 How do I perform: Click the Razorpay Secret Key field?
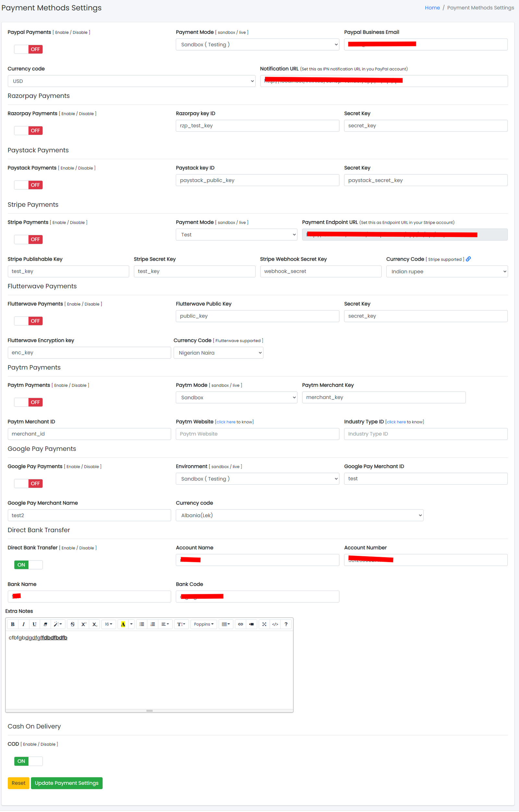click(x=426, y=126)
